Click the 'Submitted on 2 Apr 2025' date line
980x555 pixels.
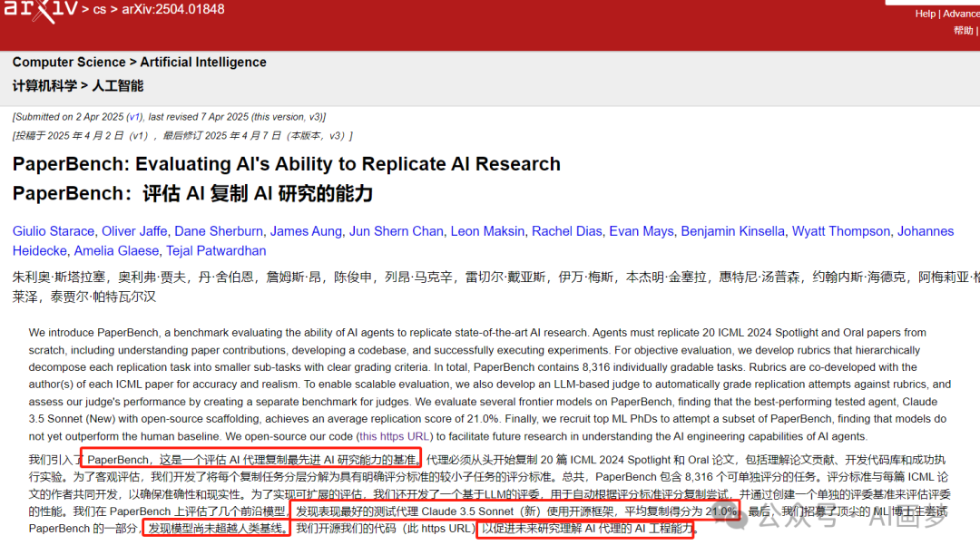[x=169, y=117]
